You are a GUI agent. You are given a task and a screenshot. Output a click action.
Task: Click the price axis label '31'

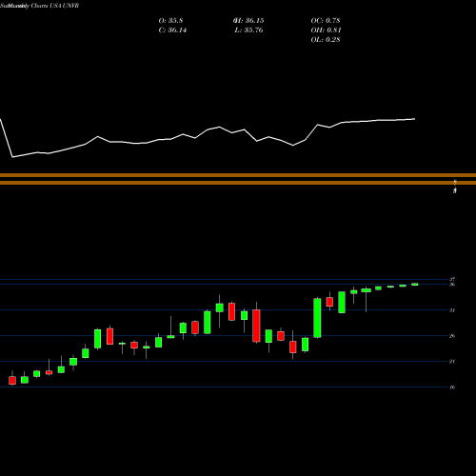[452, 310]
